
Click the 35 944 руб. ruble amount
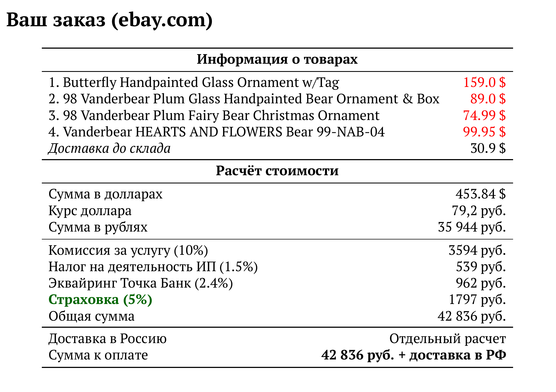coord(472,227)
